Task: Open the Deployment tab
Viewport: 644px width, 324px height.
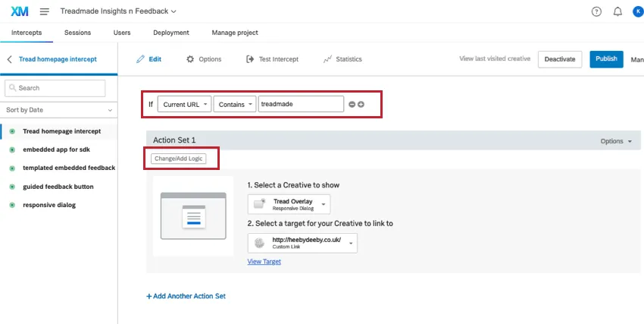Action: pos(171,33)
